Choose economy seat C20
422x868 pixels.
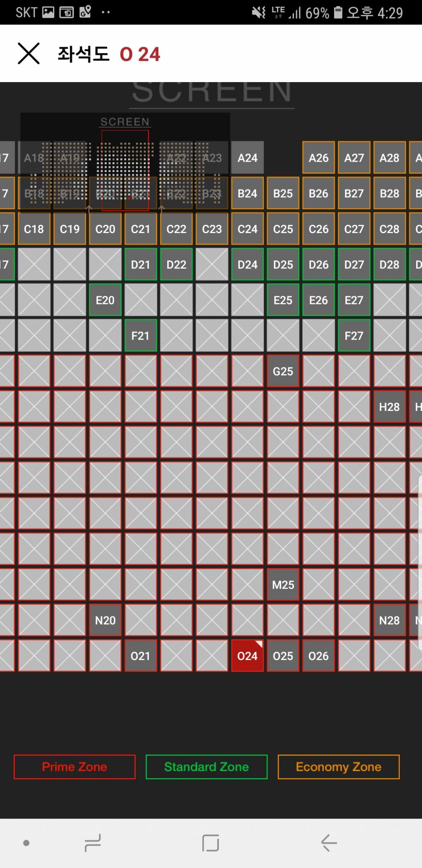coord(105,229)
